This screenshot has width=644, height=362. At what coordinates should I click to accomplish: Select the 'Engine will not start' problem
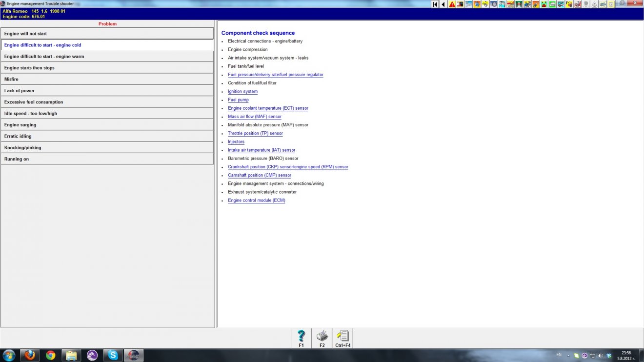107,34
